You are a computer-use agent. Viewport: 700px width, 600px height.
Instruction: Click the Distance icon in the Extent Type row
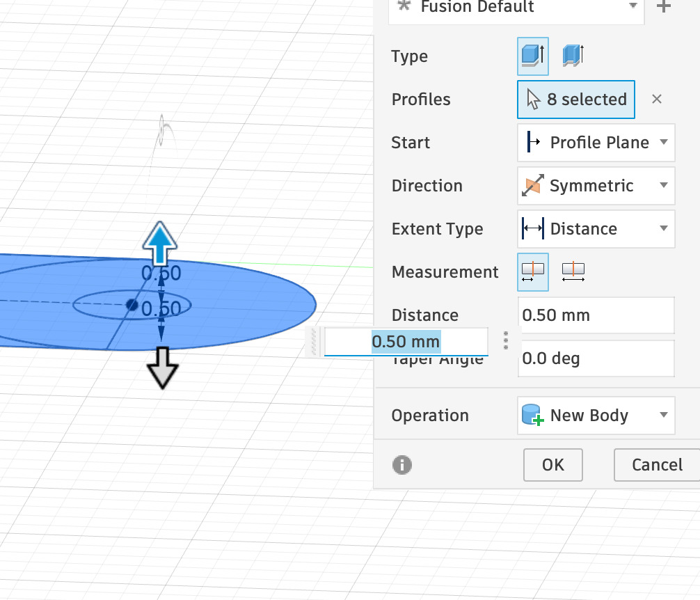(533, 228)
